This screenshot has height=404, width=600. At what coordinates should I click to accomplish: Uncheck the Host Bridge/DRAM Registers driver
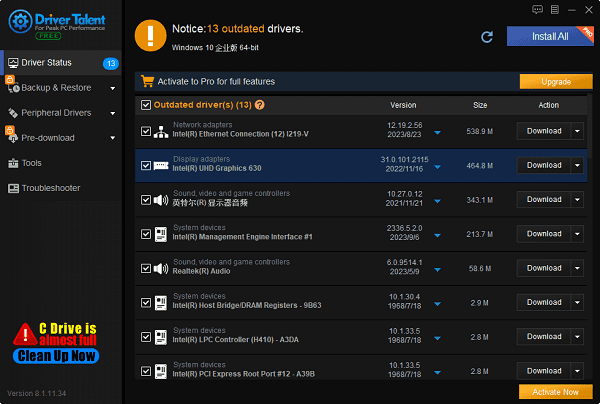point(146,303)
